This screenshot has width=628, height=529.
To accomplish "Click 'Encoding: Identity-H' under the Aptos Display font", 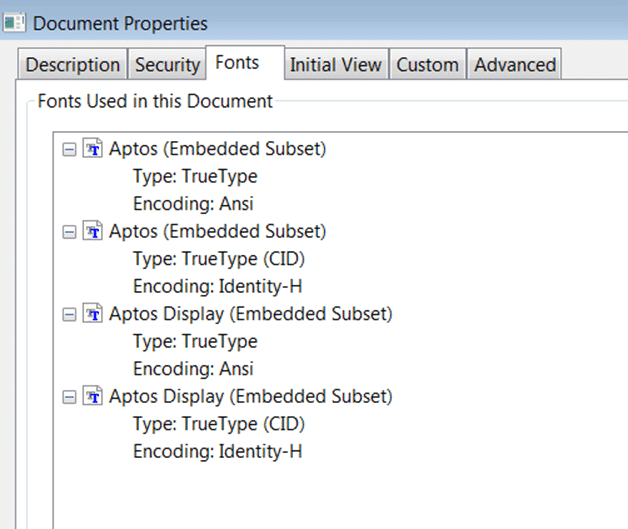I will tap(217, 451).
